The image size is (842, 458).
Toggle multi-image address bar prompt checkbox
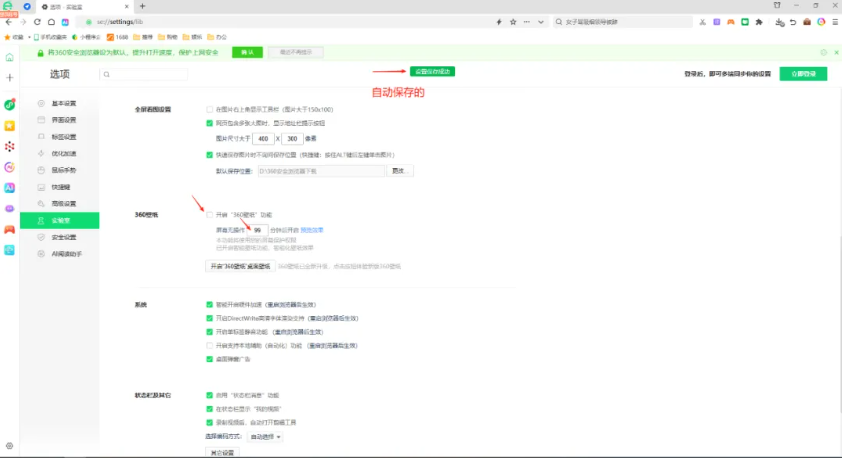pos(209,123)
